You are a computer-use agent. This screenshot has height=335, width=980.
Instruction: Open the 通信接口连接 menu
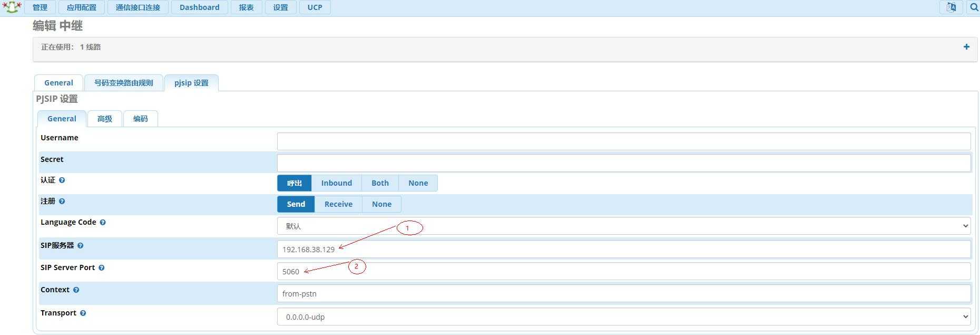click(138, 7)
